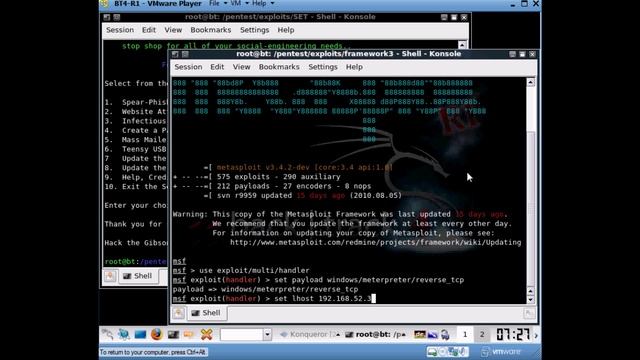Launch Firefox from the panel
The width and height of the screenshot is (640, 360).
[156, 335]
